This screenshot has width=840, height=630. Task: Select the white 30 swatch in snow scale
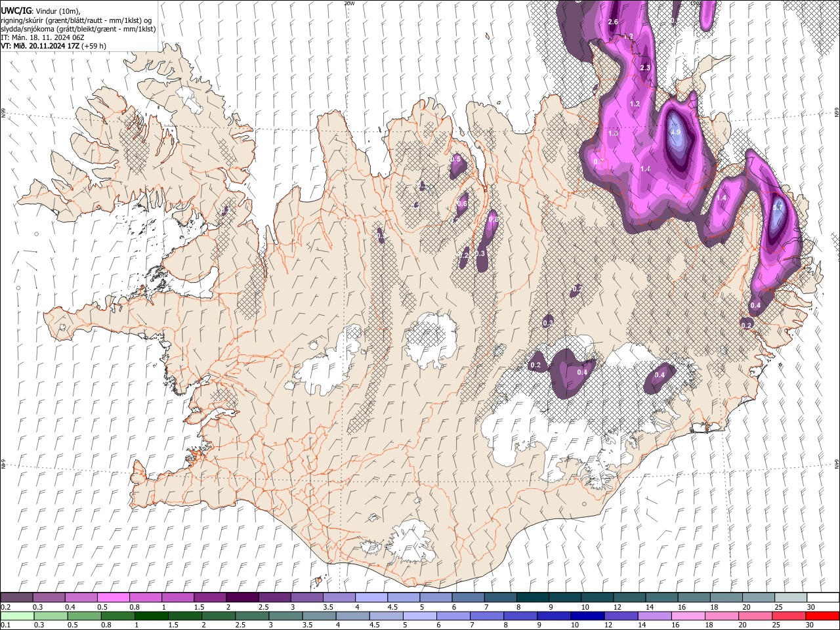pos(823,598)
